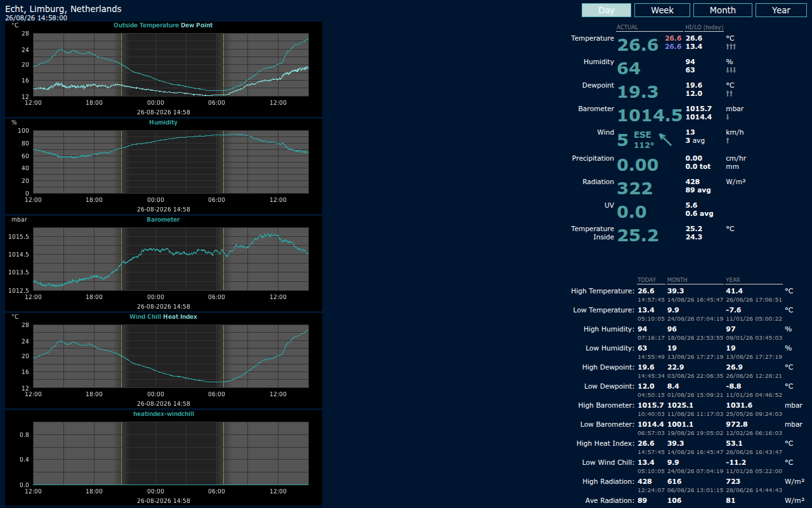This screenshot has height=508, width=812.
Task: Click the 'Outside Temperature' chart legend label
Action: [146, 25]
